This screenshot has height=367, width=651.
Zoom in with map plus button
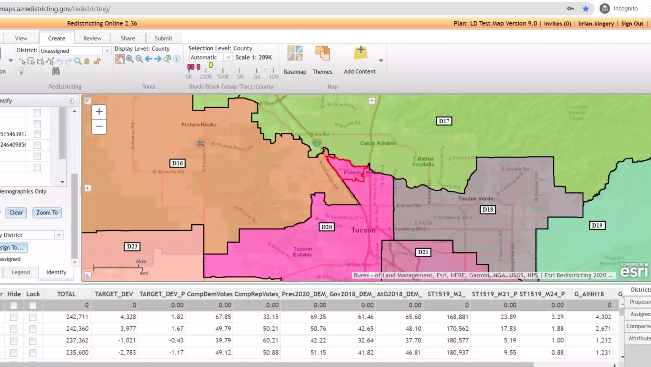(99, 112)
